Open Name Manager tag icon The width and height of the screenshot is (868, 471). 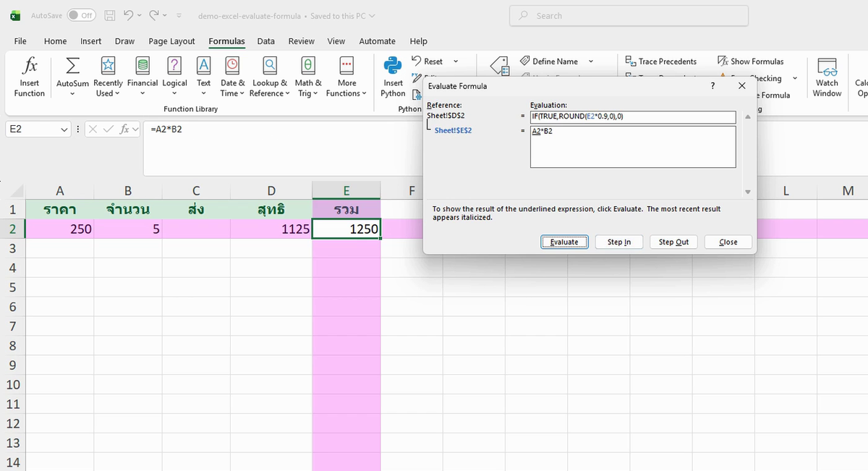pos(500,67)
